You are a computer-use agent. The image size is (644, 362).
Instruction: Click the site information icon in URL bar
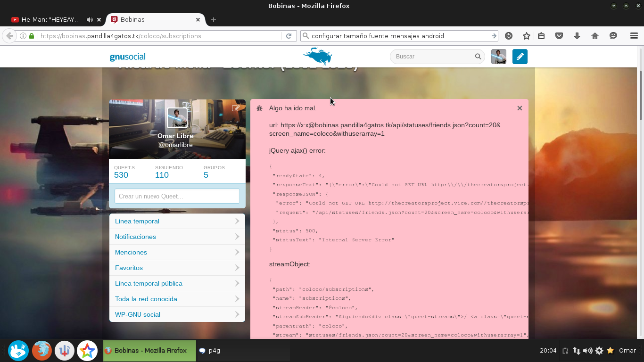23,36
